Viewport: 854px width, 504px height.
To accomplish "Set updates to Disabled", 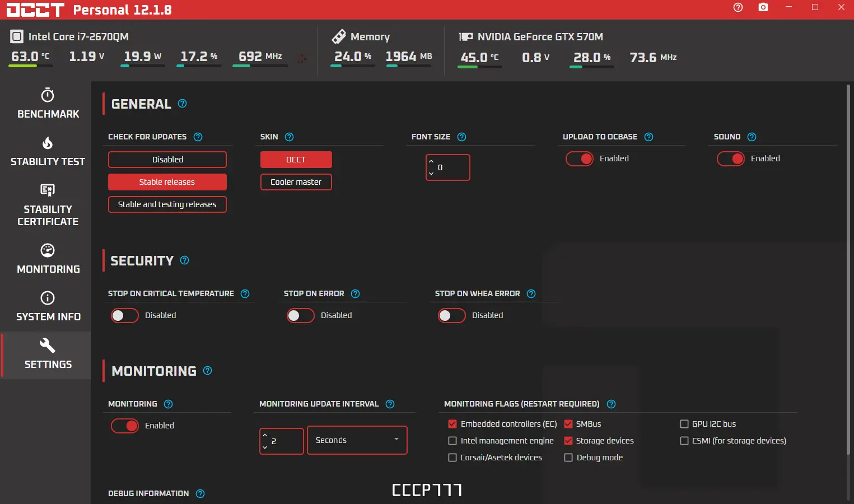I will point(167,160).
